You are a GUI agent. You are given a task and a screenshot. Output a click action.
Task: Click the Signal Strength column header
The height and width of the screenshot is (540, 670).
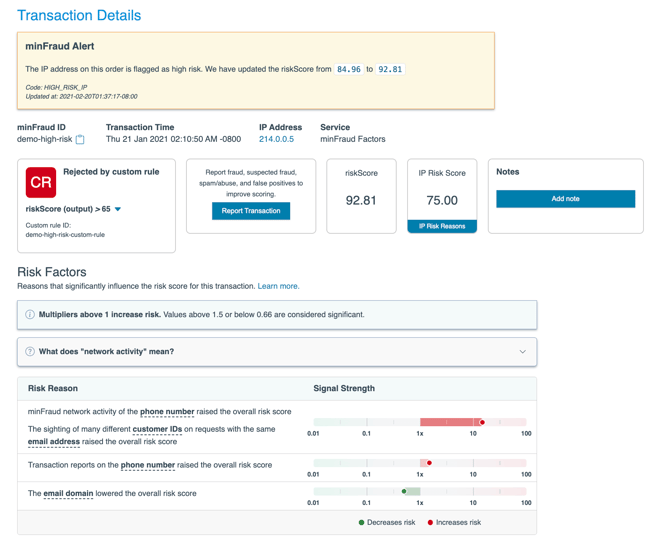344,388
